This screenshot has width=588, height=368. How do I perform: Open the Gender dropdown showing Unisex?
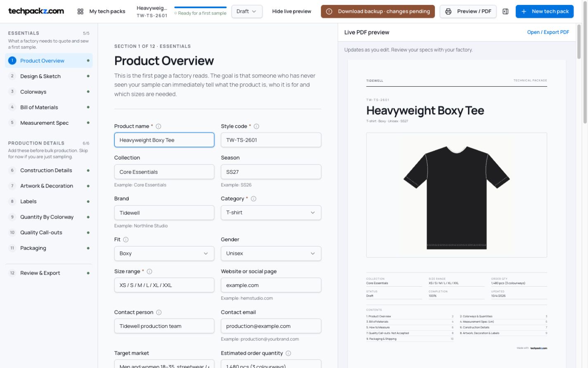[271, 254]
